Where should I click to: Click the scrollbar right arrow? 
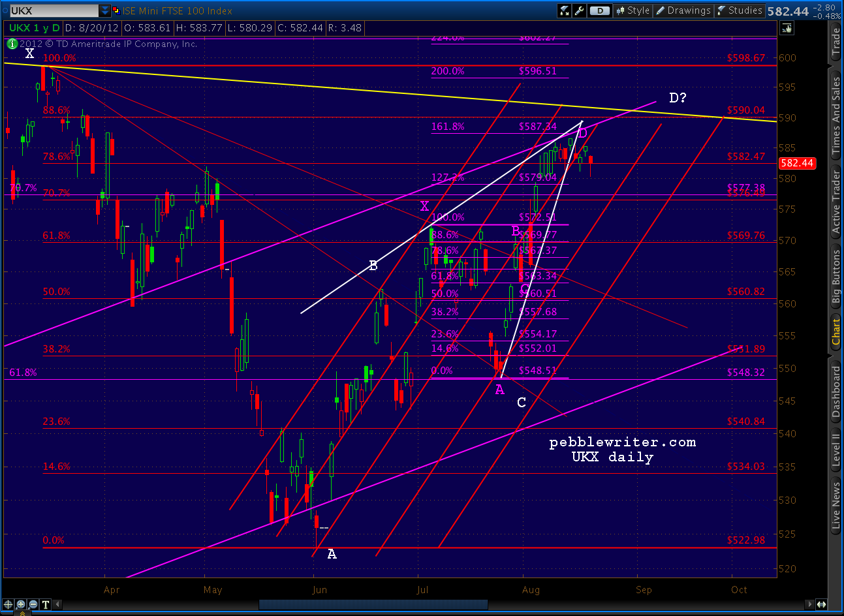810,605
